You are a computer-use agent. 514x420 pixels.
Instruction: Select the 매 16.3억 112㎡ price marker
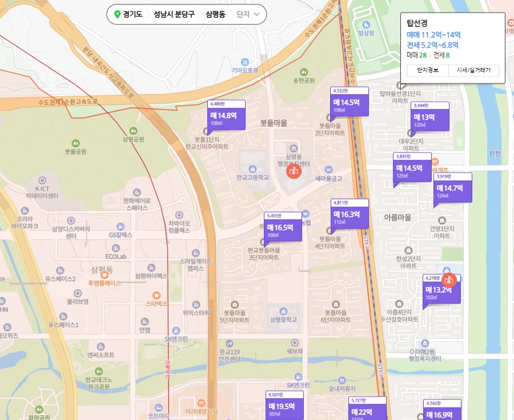pyautogui.click(x=350, y=214)
